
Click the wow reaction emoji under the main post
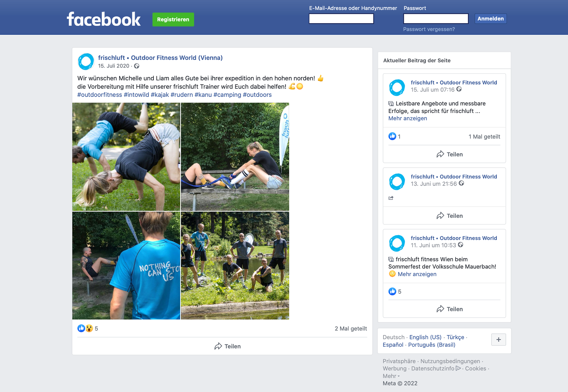[x=89, y=328]
